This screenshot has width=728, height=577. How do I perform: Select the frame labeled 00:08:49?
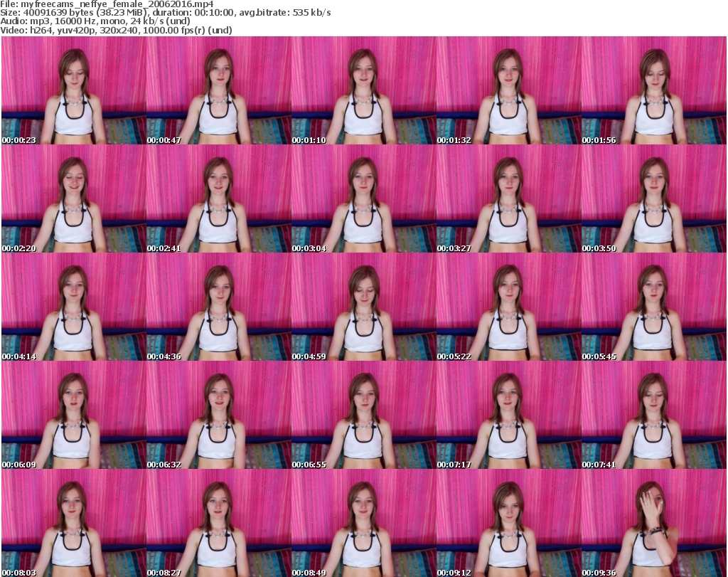(363, 523)
